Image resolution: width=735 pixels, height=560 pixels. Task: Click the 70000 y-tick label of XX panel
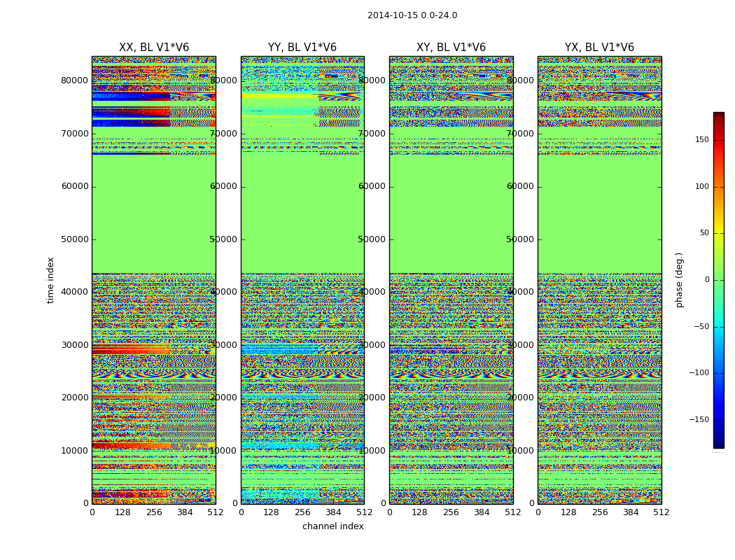[x=74, y=134]
